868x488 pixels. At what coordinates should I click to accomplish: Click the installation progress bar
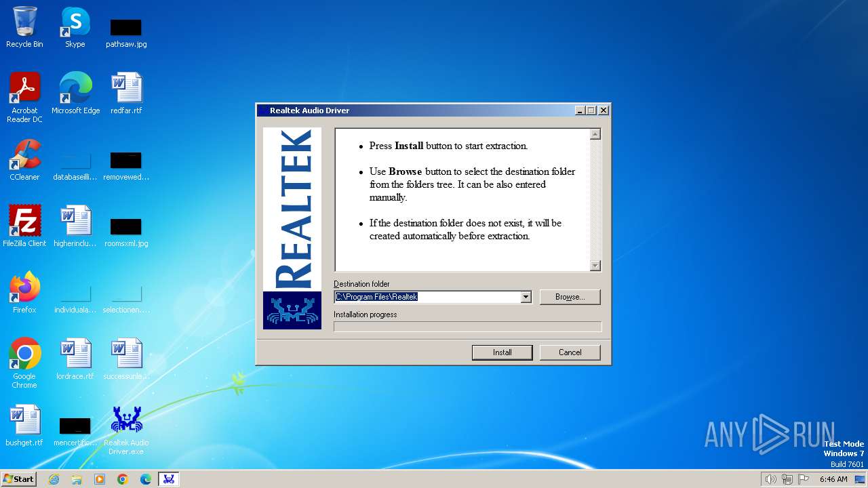click(467, 327)
